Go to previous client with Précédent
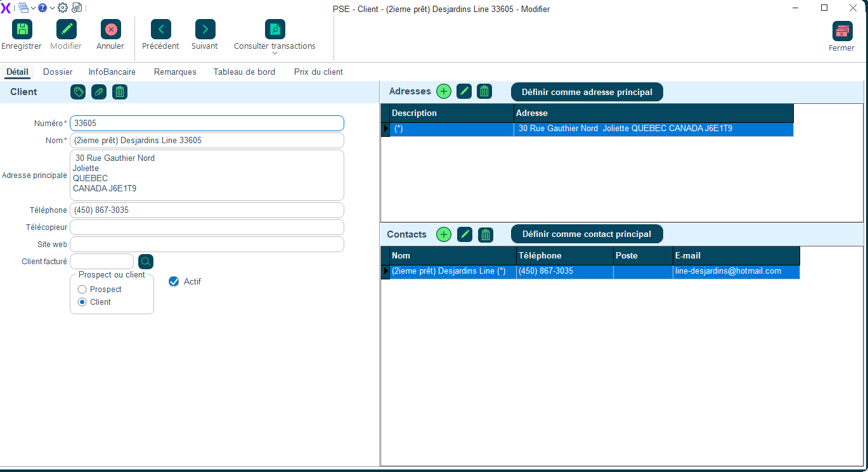Viewport: 868px width, 472px height. (160, 29)
